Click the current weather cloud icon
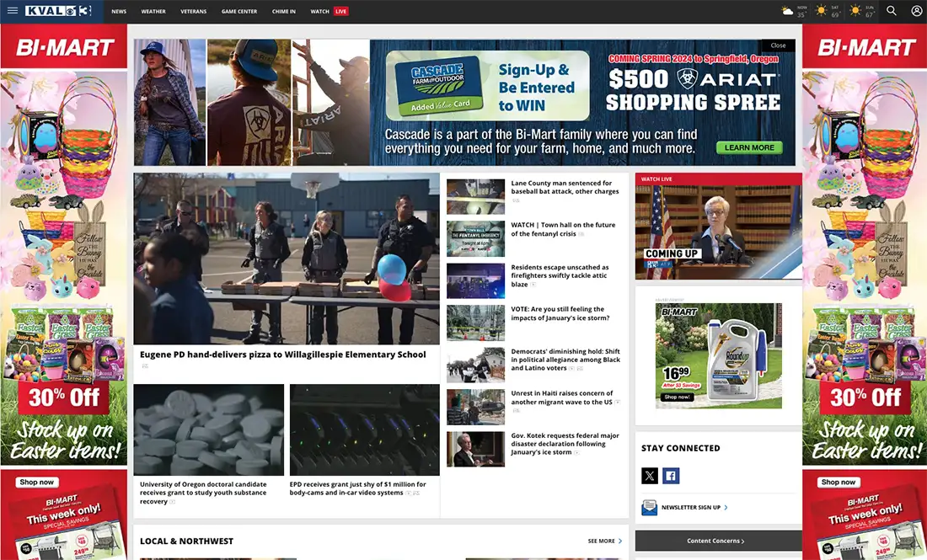This screenshot has height=560, width=927. point(787,11)
